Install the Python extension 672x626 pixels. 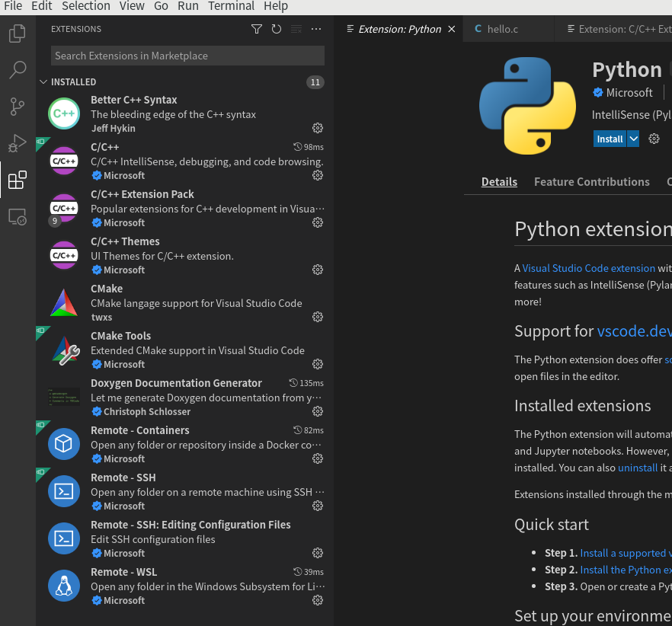tap(610, 139)
